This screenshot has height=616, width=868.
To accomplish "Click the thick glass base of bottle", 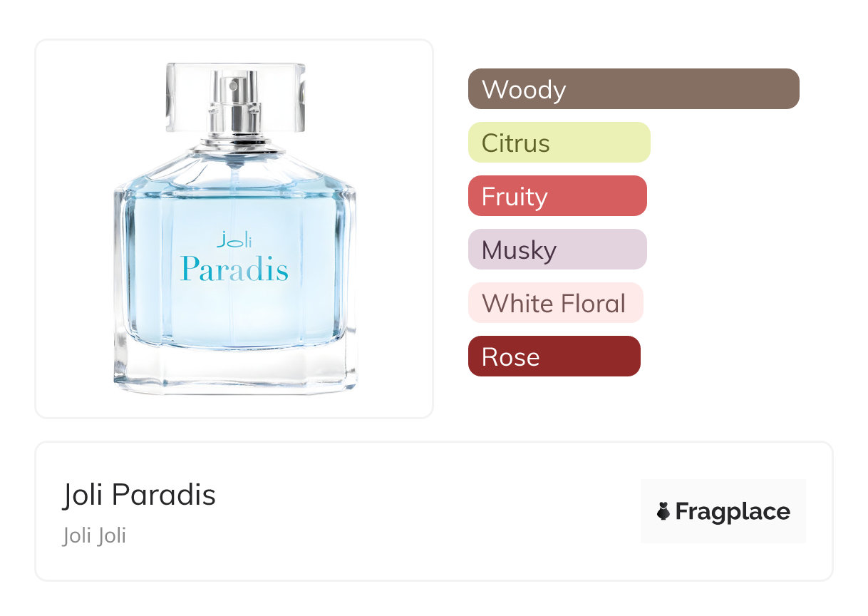I will pos(234,367).
